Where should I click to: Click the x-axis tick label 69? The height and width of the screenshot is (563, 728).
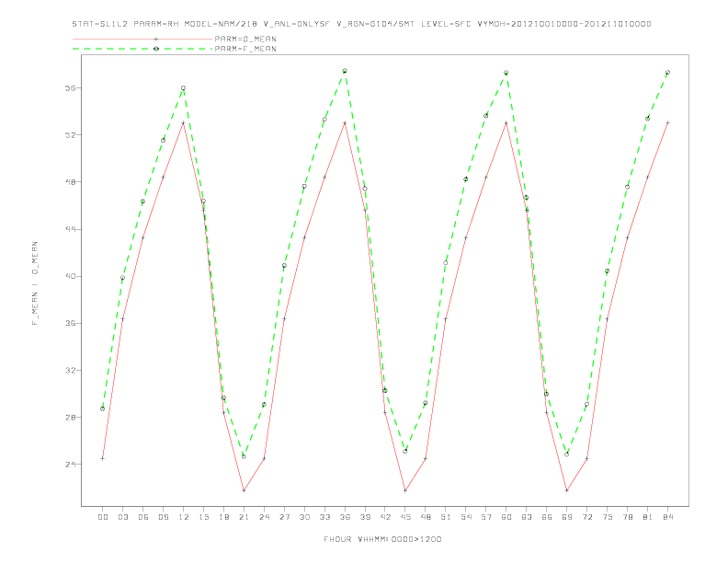pos(567,517)
